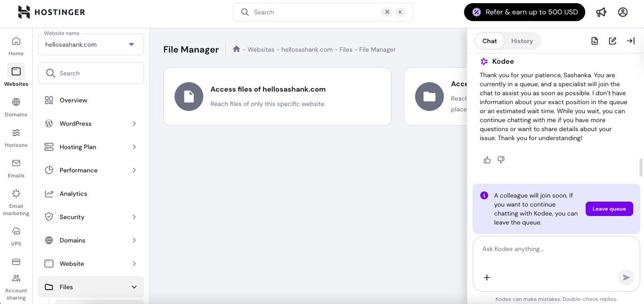Open the announcements megaphone icon
The height and width of the screenshot is (304, 644).
(x=601, y=12)
